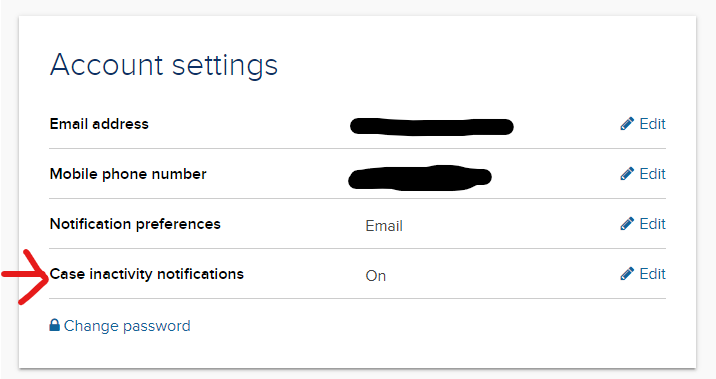Click the On value for Case inactivity notifications
716x379 pixels.
coord(376,276)
